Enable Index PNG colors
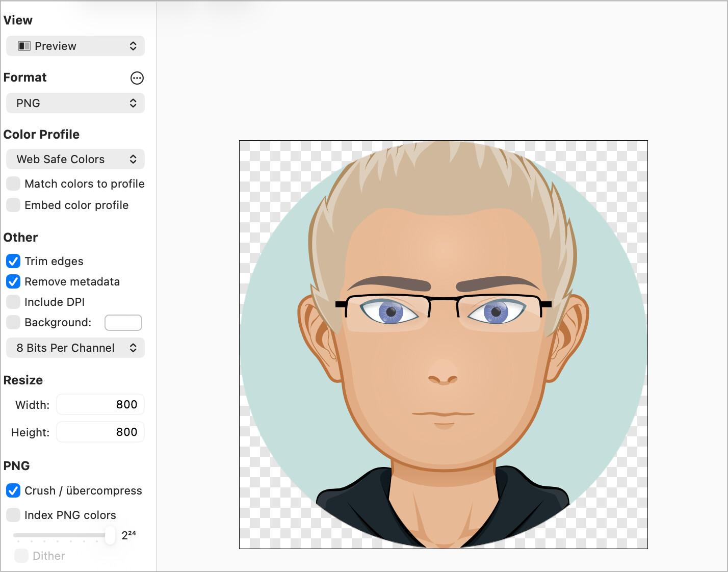728x572 pixels. pyautogui.click(x=13, y=515)
